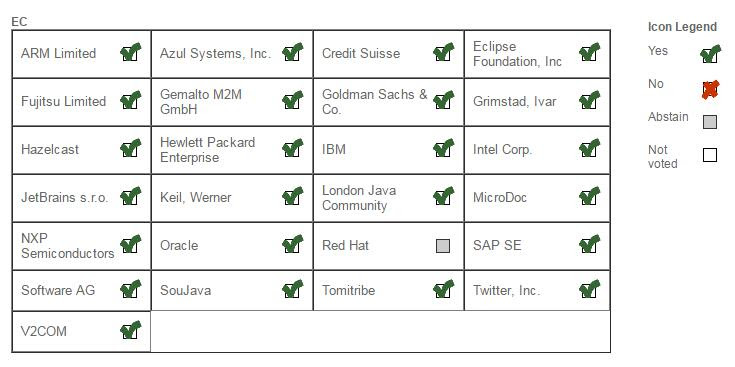Click the EC table heading label

point(19,22)
